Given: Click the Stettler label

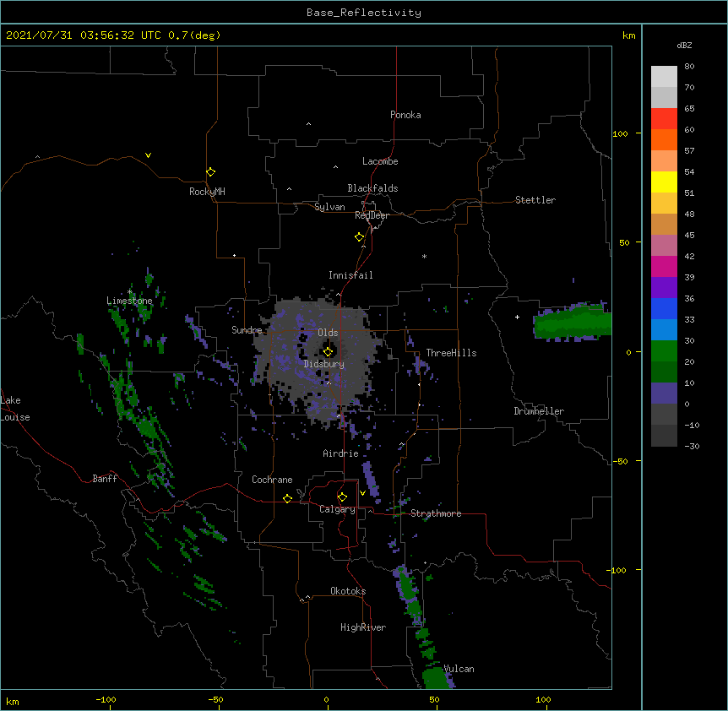Looking at the screenshot, I should (x=535, y=200).
